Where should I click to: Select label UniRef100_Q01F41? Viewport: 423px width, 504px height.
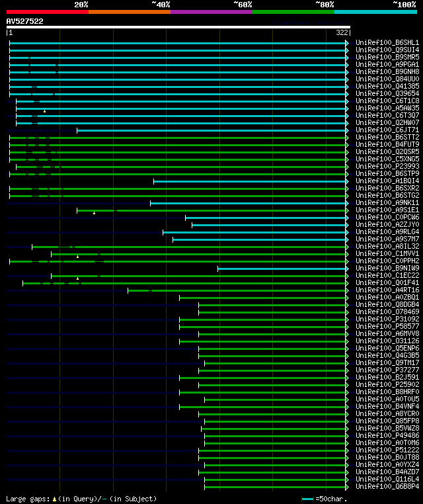(387, 282)
